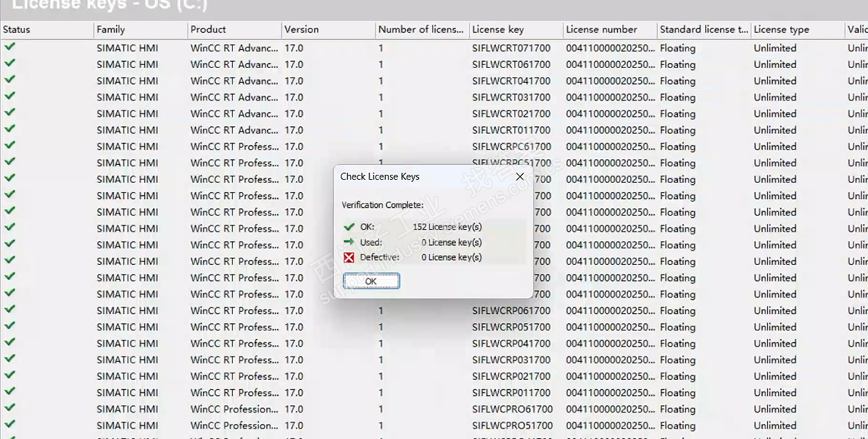
Task: Click SIMATIC HMI in row SIFLWCRP061700
Action: pyautogui.click(x=127, y=311)
